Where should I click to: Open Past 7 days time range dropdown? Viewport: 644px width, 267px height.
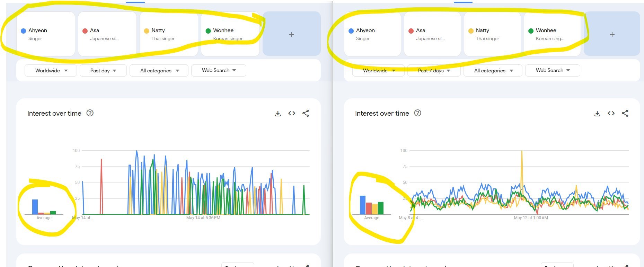[x=434, y=70]
